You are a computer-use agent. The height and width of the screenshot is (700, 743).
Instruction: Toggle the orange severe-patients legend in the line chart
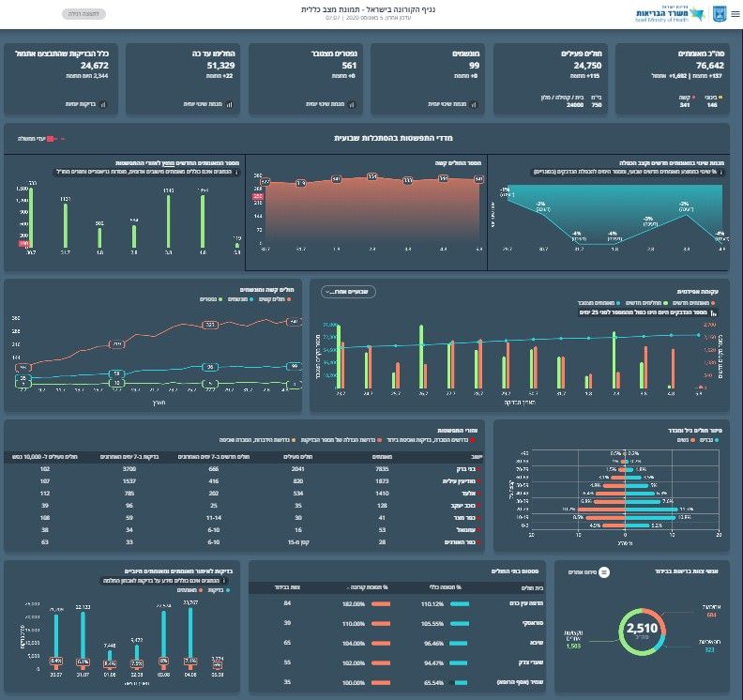tap(275, 299)
